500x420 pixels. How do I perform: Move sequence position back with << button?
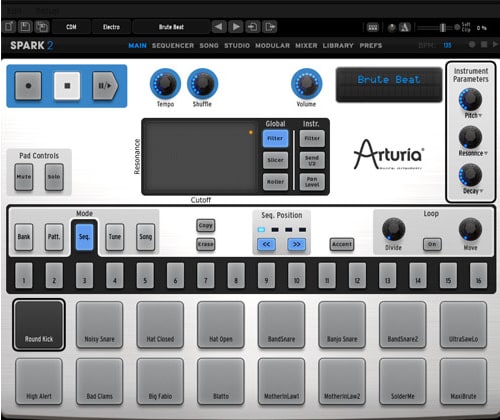266,245
